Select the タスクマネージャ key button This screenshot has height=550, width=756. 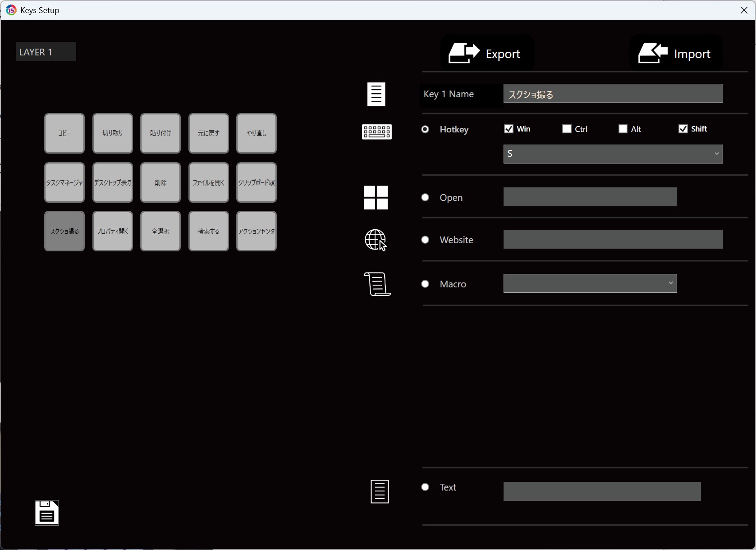pos(64,182)
